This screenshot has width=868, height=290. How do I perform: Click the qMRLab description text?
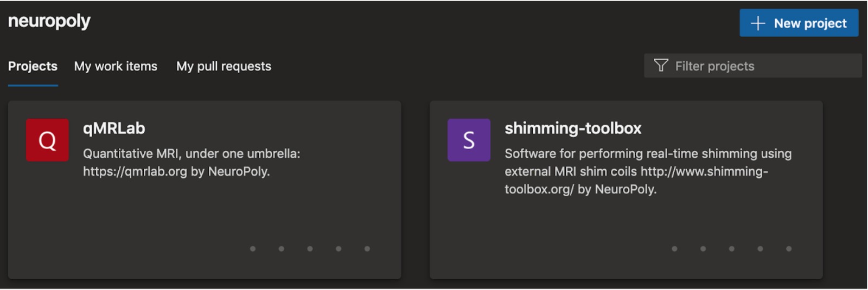click(192, 163)
